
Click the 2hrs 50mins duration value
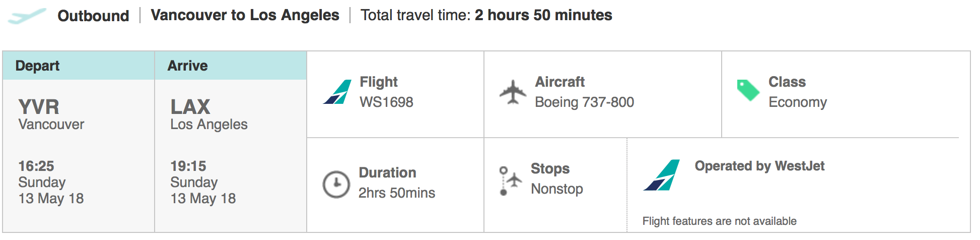pos(397,193)
